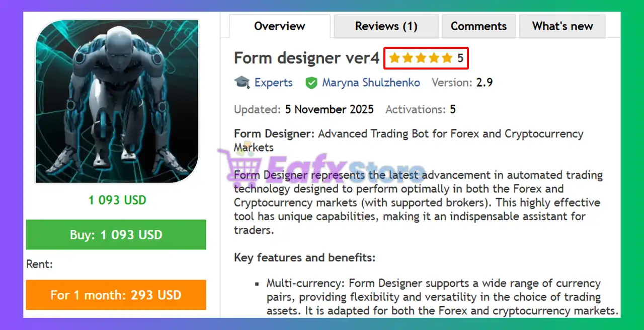Image resolution: width=644 pixels, height=330 pixels.
Task: Open the Overview tab
Action: click(280, 26)
